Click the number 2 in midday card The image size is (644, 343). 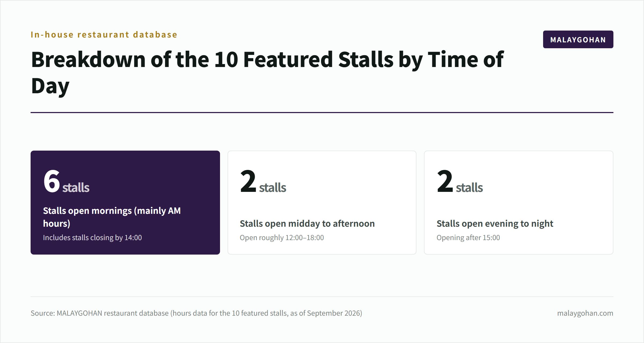[x=248, y=181]
